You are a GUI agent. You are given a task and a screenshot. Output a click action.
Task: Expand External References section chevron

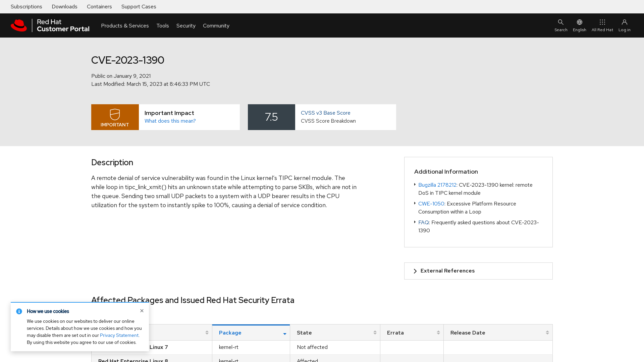[415, 271]
